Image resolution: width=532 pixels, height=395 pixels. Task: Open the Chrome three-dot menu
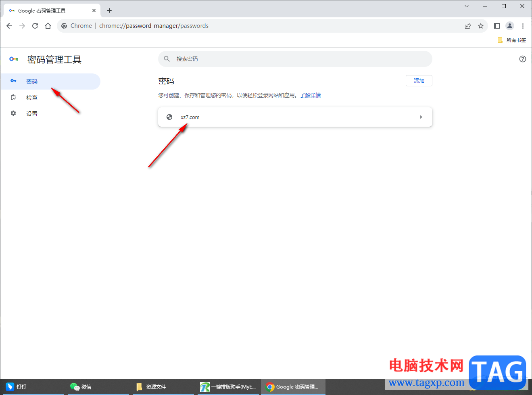coord(523,26)
